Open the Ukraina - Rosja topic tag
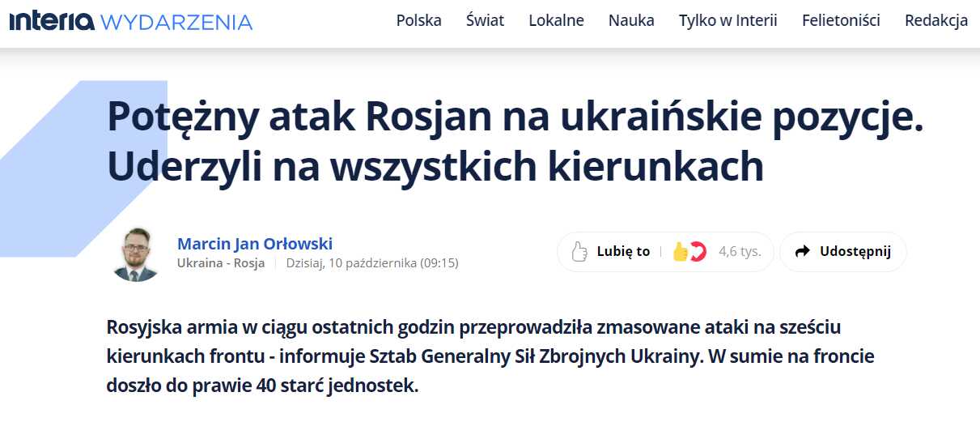Image resolution: width=980 pixels, height=422 pixels. 221,263
